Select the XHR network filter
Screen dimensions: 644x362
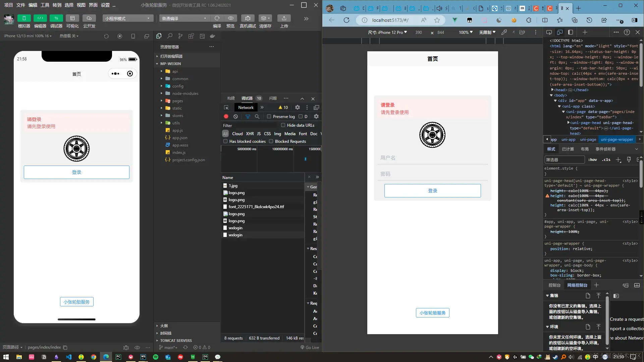click(x=250, y=133)
